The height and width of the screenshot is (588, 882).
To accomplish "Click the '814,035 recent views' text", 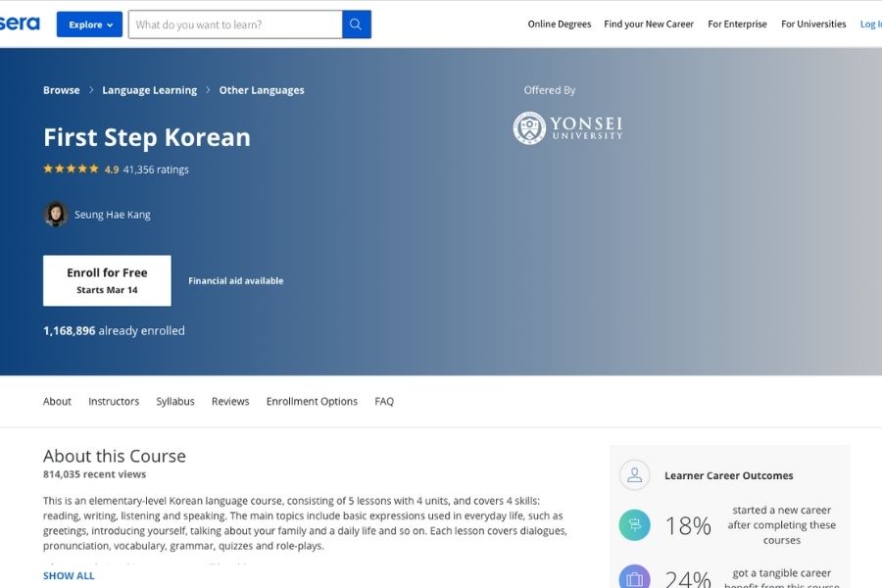I will pos(94,474).
